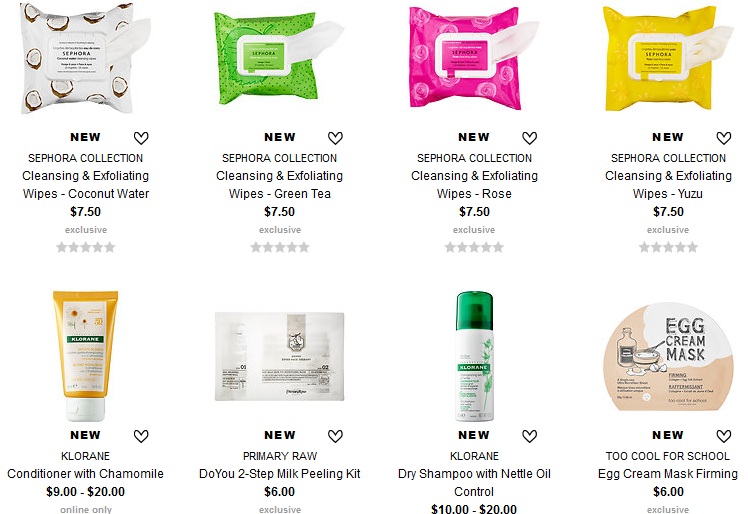Add Klorane Chamomile Conditioner to loves
748x514 pixels.
(x=141, y=436)
